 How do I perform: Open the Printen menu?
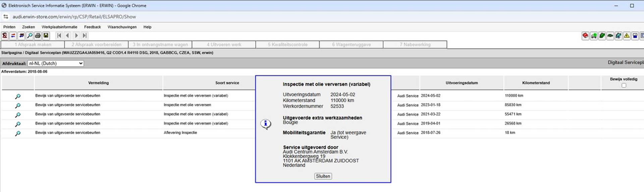[x=9, y=27]
